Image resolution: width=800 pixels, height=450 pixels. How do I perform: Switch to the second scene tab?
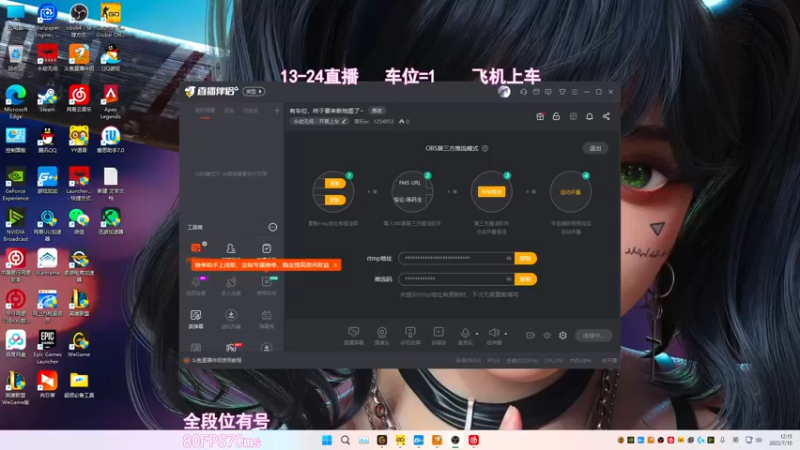[229, 111]
